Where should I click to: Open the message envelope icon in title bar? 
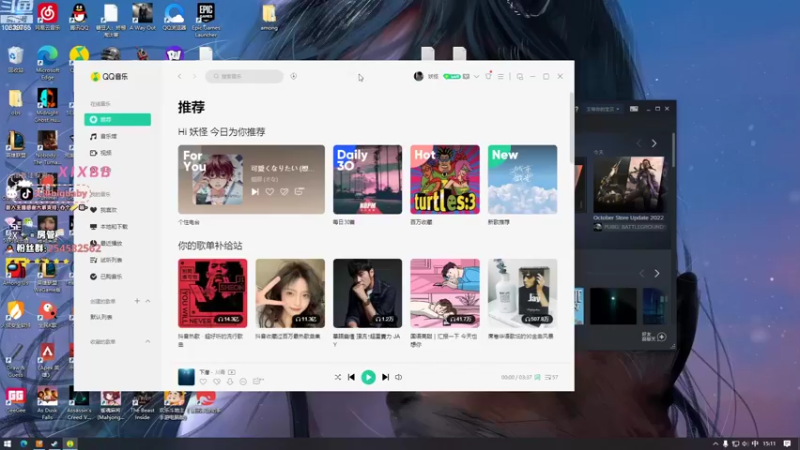tap(466, 77)
